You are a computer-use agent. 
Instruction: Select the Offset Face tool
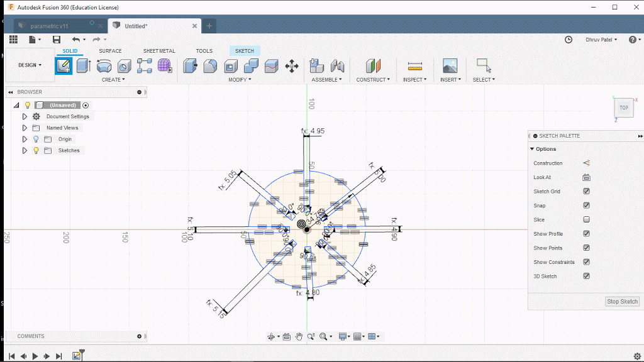click(x=272, y=66)
